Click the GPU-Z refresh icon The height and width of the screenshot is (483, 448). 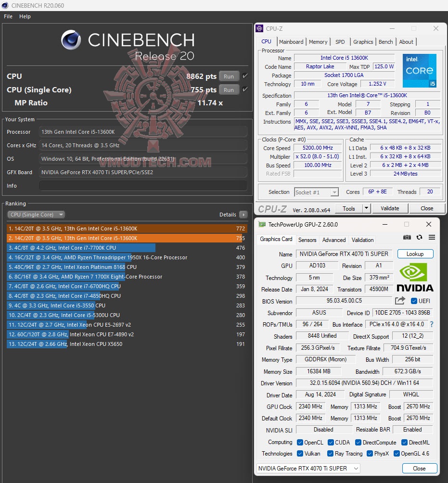pos(419,237)
